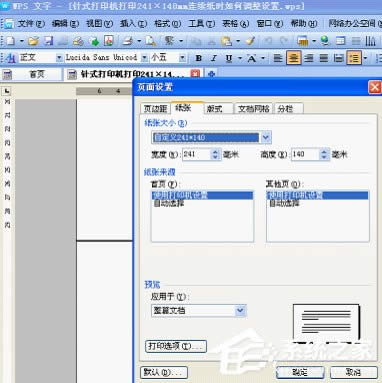Expand the 应用于 整篇文档 dropdown
Image resolution: width=382 pixels, height=383 pixels.
click(240, 310)
